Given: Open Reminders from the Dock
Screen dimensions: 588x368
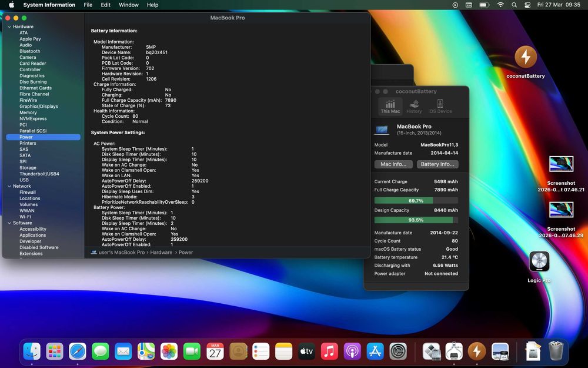Looking at the screenshot, I should 260,352.
